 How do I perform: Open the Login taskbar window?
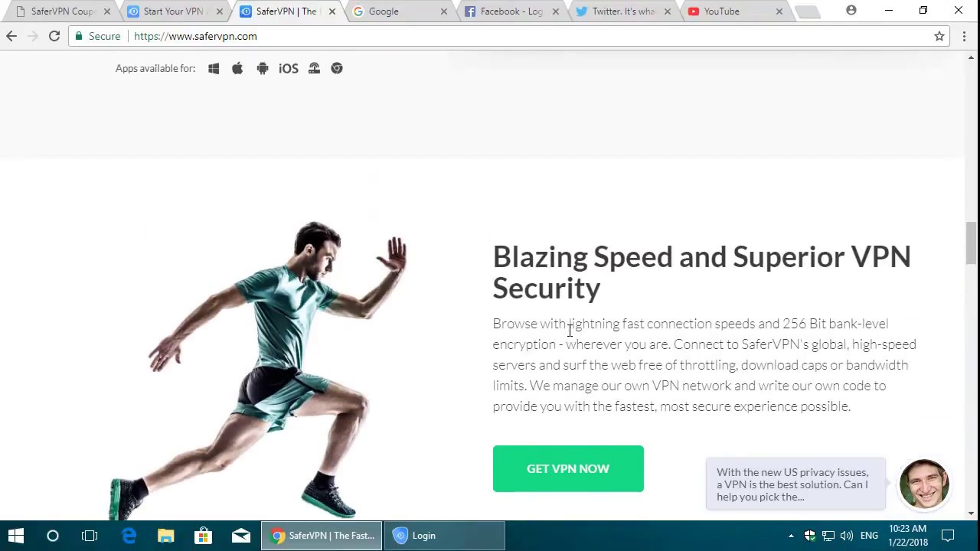click(445, 536)
